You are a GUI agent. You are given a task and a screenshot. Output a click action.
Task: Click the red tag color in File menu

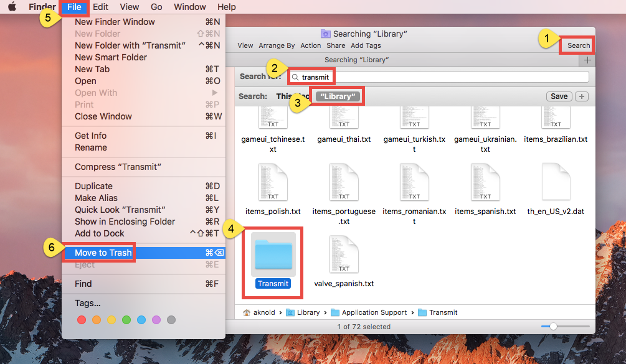click(82, 319)
